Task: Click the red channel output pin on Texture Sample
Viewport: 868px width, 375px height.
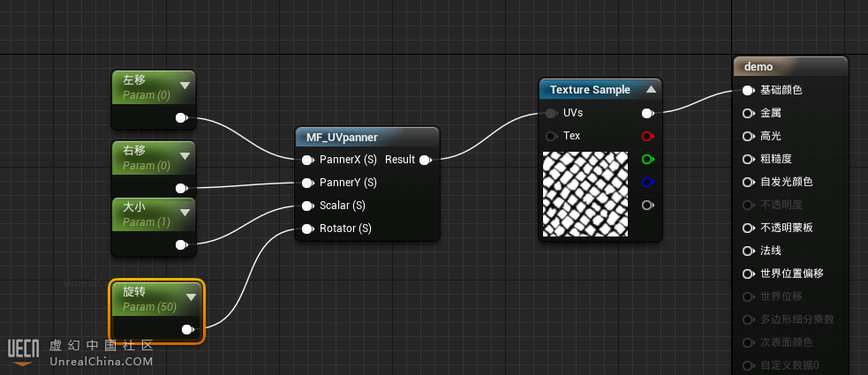Action: pos(647,137)
